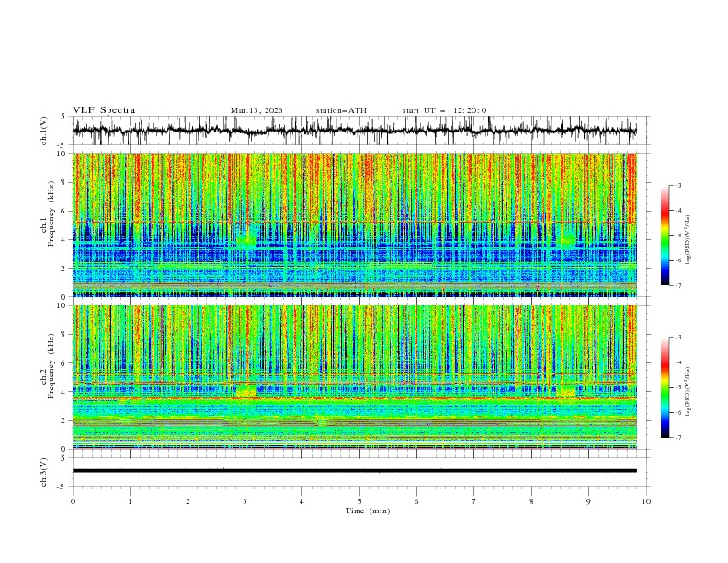
Task: Click the ch.1 waveform trace panel
Action: [354, 131]
